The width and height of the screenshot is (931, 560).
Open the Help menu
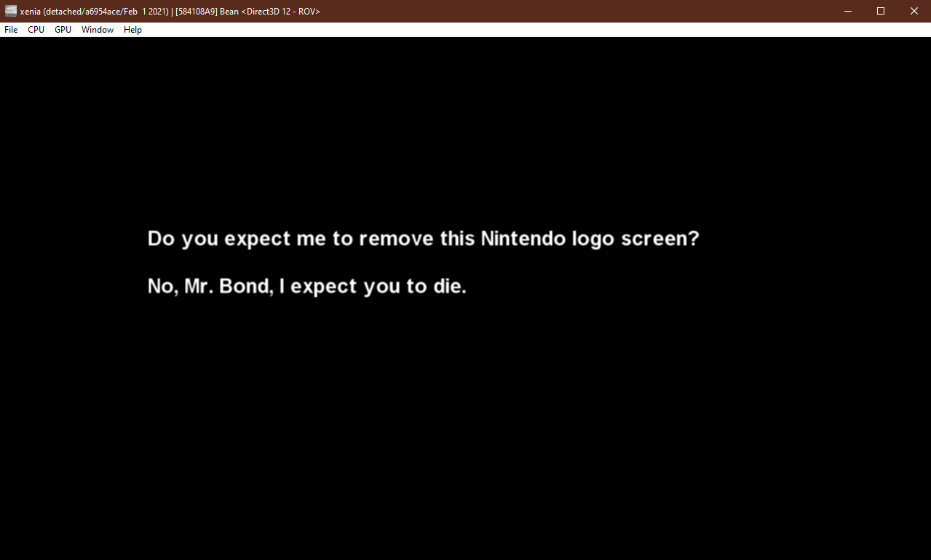pyautogui.click(x=132, y=30)
